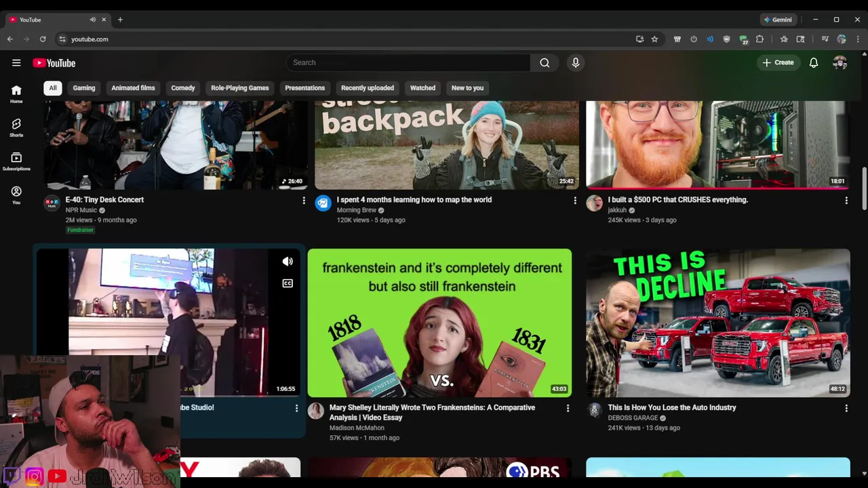Open the green extension showing 27 badge
The image size is (868, 488).
[743, 40]
